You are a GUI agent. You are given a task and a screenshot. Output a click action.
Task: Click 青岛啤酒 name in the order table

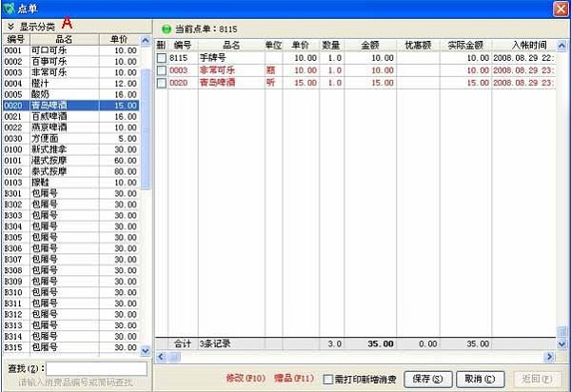217,83
